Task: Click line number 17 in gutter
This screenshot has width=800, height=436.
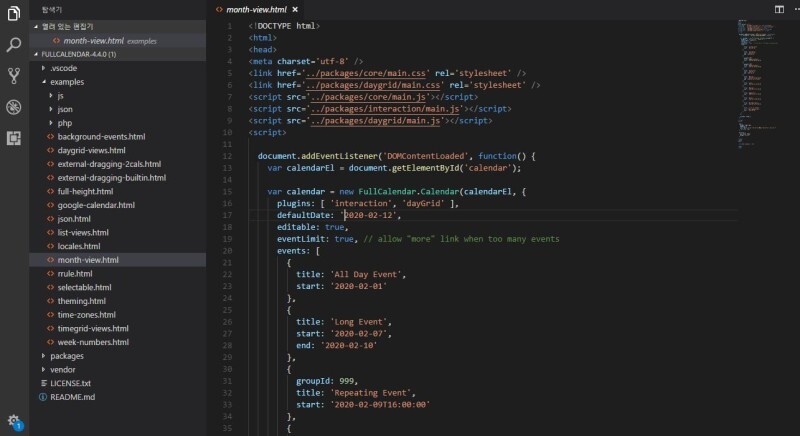Action: [x=227, y=215]
